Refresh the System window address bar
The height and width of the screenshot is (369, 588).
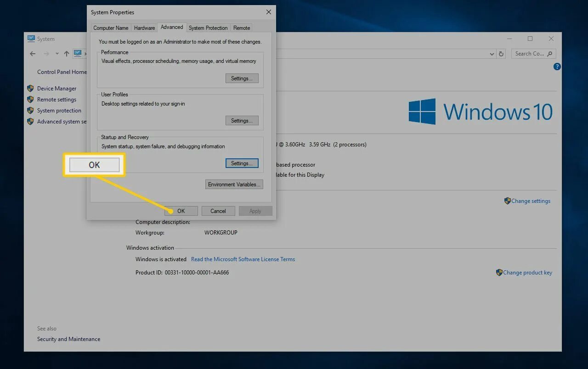[x=501, y=54]
